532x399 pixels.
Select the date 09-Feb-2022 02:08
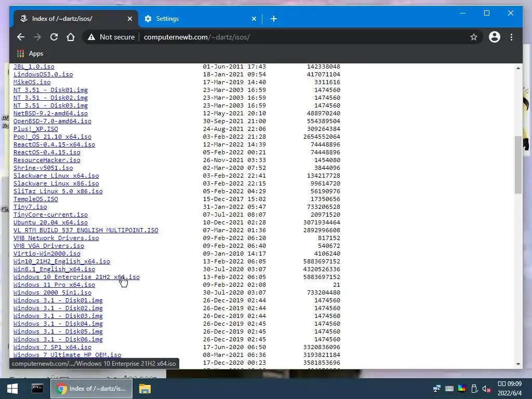click(x=234, y=285)
